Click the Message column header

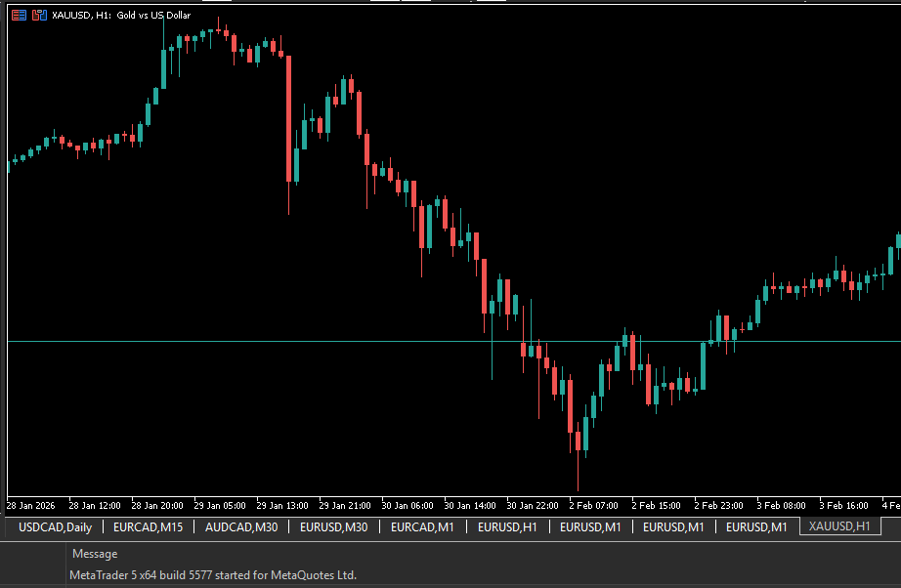[x=95, y=554]
